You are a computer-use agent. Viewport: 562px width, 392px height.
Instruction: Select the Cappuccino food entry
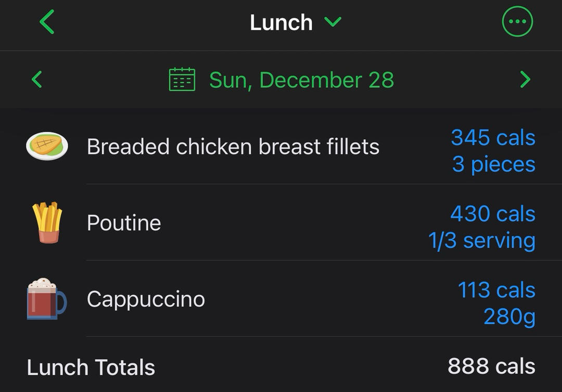pyautogui.click(x=146, y=299)
